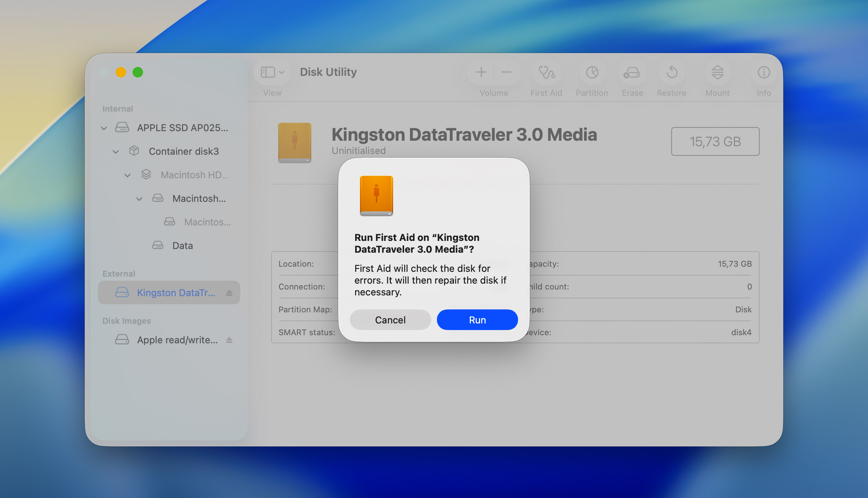Collapse the Macintosh HD volume group
The height and width of the screenshot is (498, 868).
pyautogui.click(x=127, y=175)
